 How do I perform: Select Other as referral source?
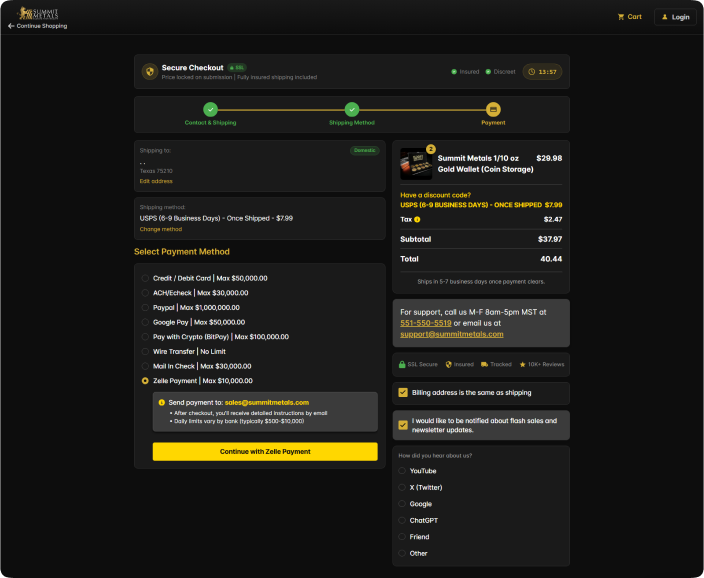point(402,554)
